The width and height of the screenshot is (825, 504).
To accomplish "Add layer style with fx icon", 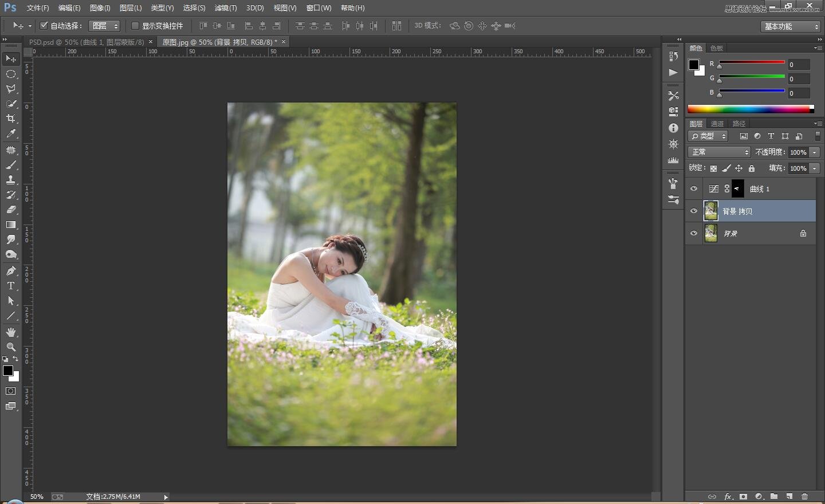I will tap(728, 497).
